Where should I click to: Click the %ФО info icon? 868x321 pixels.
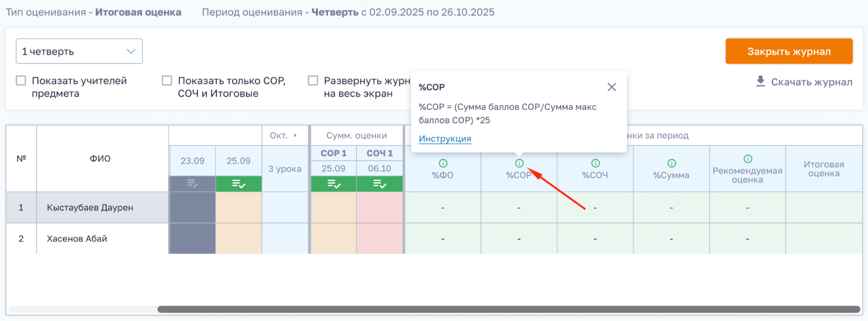click(443, 163)
